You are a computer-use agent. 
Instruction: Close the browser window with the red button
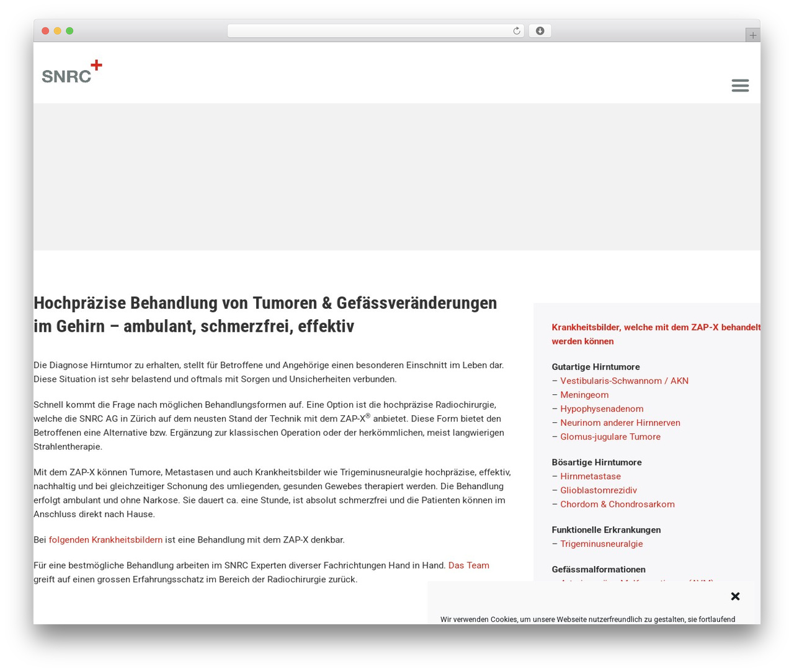tap(45, 31)
